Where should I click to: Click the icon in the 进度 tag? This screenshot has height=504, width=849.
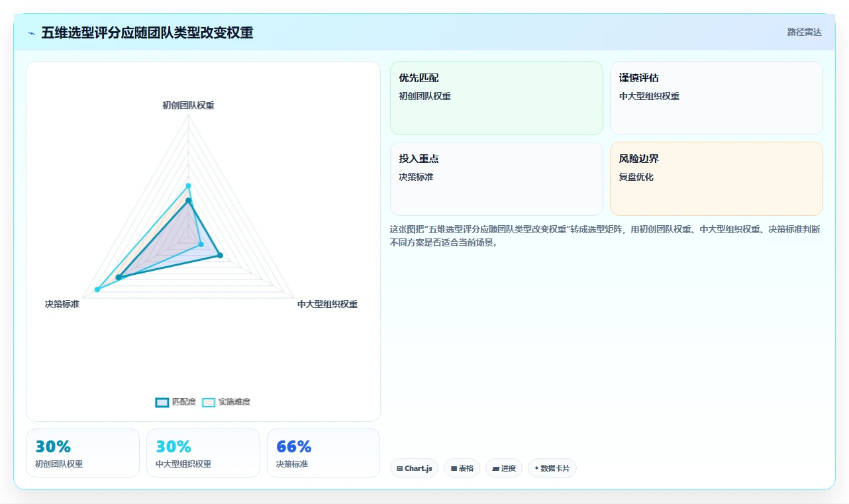495,468
